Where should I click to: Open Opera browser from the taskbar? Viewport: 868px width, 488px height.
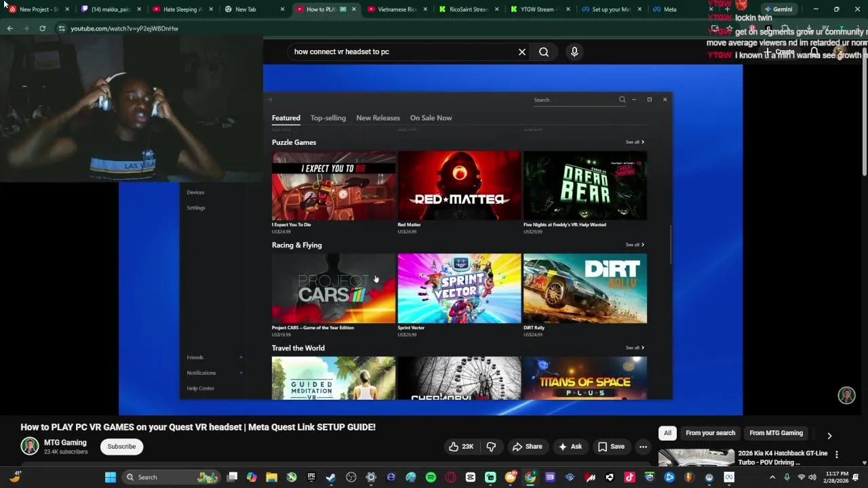pyautogui.click(x=450, y=477)
